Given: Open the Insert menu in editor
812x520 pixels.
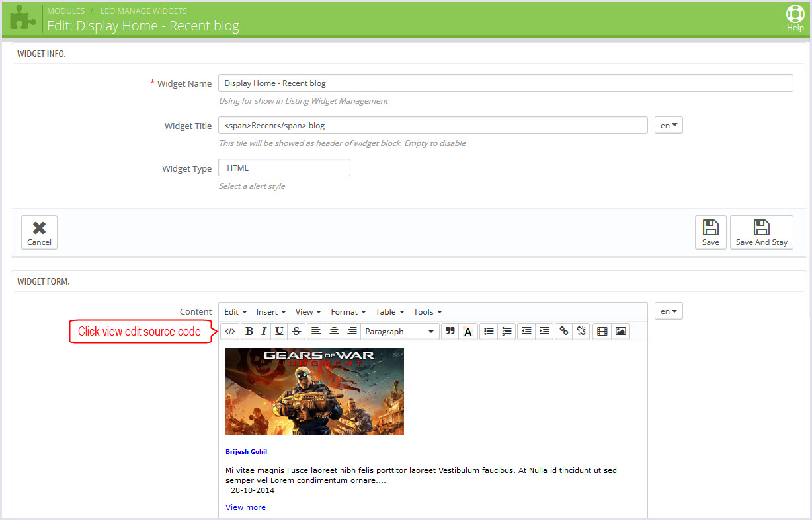Looking at the screenshot, I should tap(271, 312).
